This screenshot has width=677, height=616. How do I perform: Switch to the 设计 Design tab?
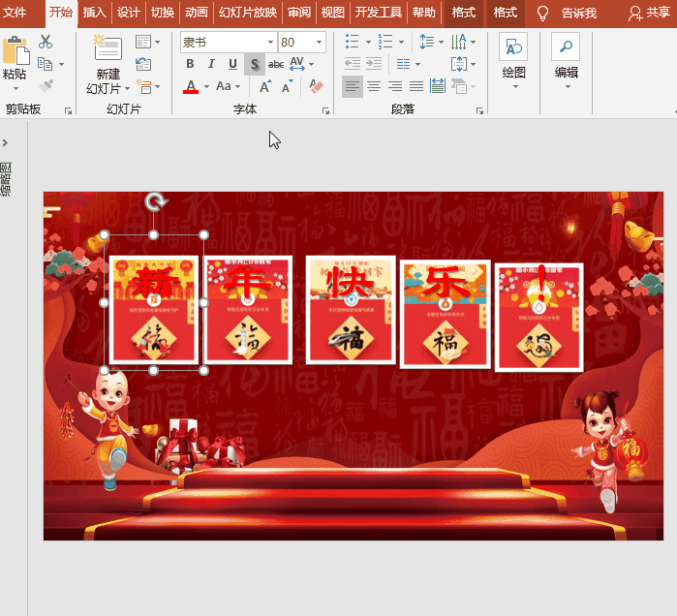click(128, 13)
